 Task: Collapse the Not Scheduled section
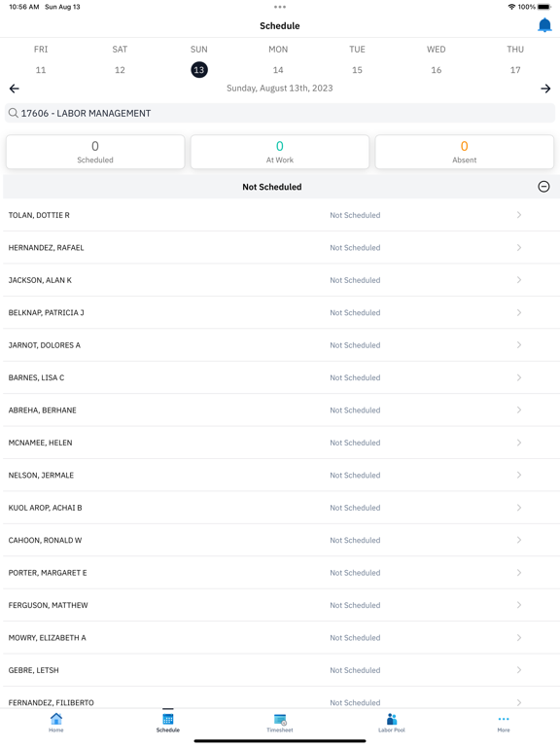coord(543,187)
